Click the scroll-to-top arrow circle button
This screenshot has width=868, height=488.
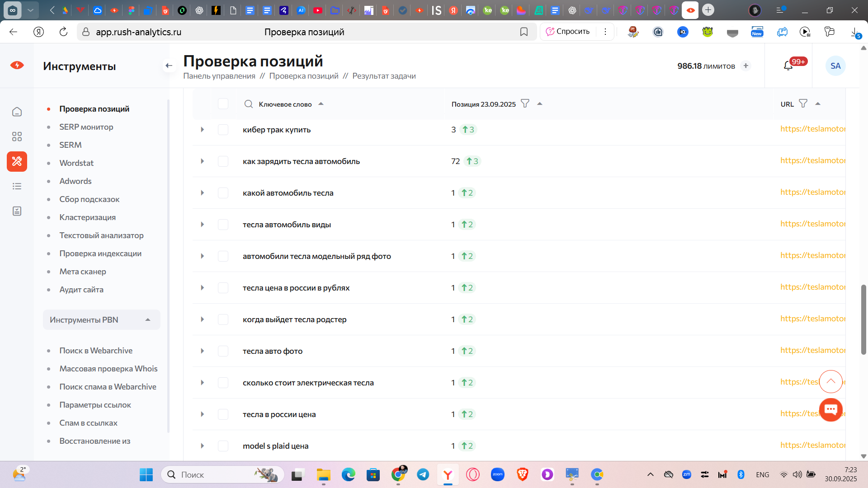point(830,382)
